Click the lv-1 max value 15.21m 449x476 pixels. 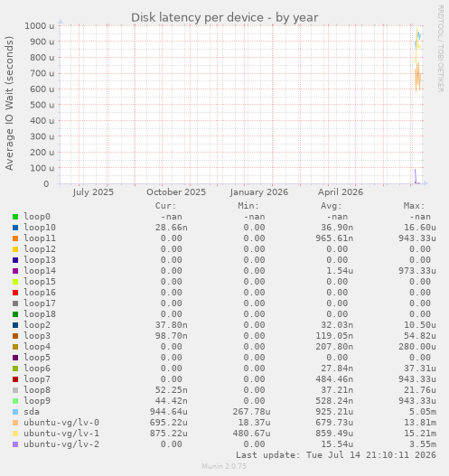(x=420, y=434)
